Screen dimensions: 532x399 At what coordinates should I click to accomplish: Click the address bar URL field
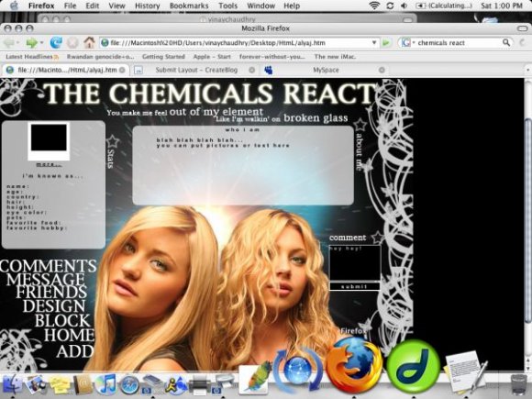pos(239,43)
